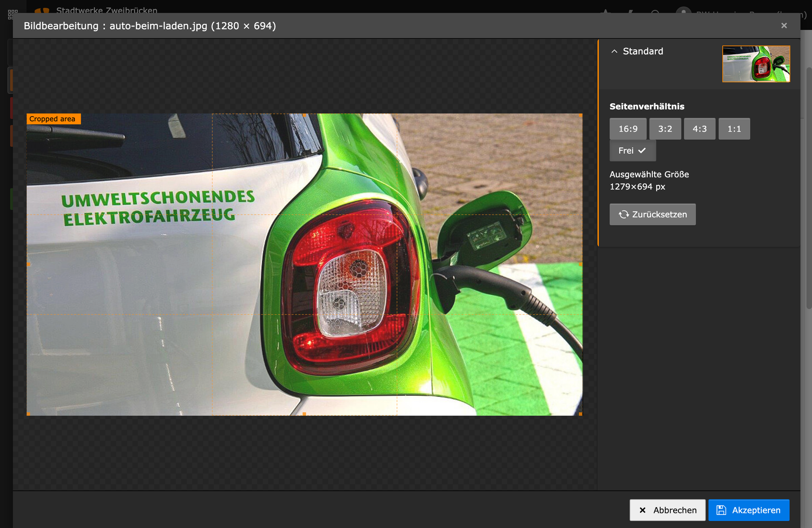Open the modules grid icon in background

13,15
